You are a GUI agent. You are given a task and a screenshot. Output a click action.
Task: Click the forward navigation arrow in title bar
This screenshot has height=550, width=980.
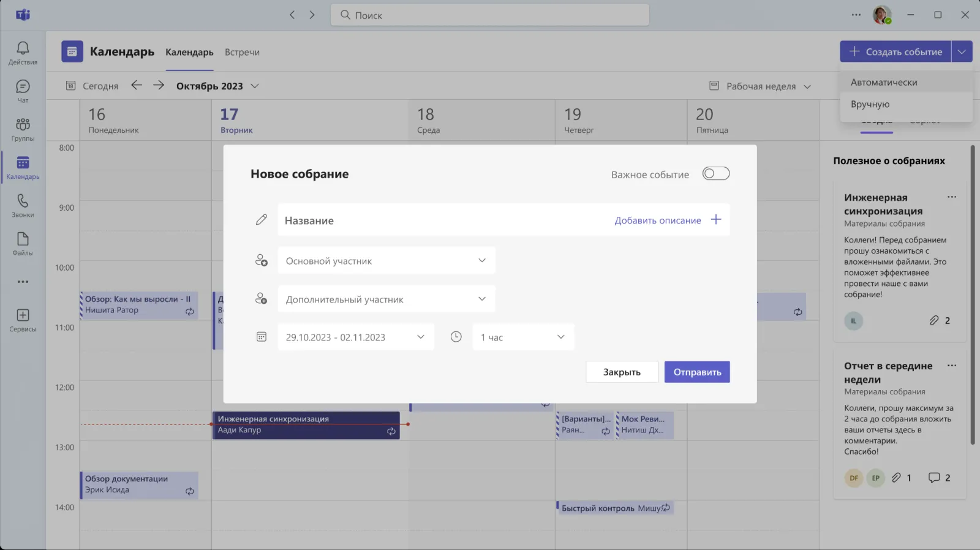coord(312,15)
